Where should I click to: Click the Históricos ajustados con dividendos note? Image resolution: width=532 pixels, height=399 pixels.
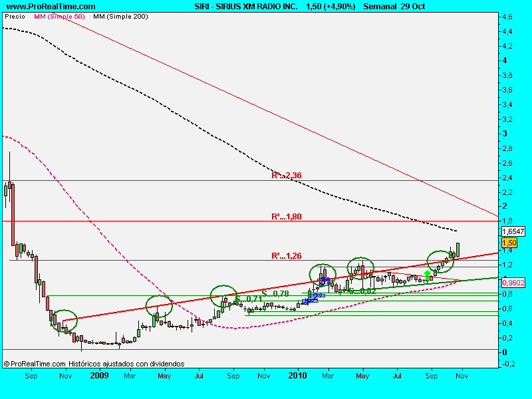[x=126, y=364]
